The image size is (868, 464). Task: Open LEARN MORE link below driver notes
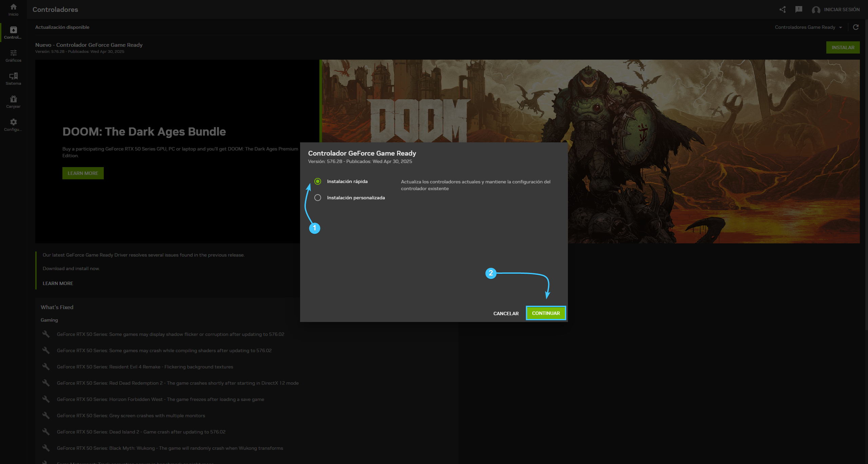click(58, 283)
